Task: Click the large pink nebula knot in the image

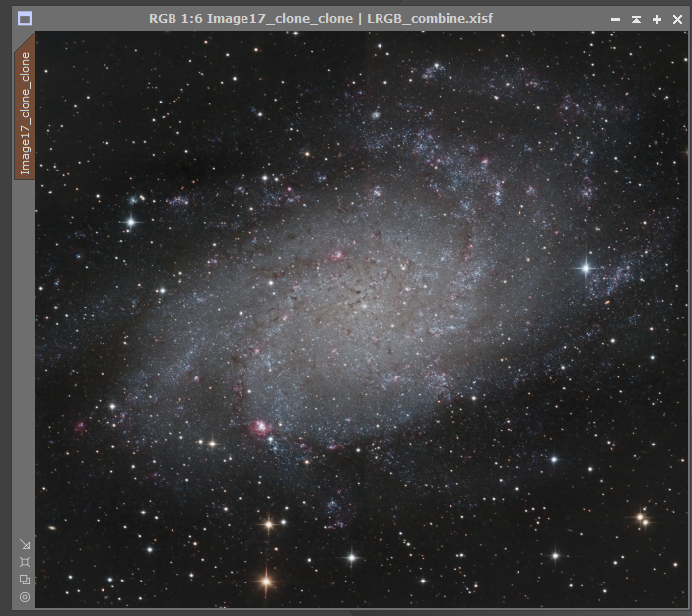Action: 259,427
